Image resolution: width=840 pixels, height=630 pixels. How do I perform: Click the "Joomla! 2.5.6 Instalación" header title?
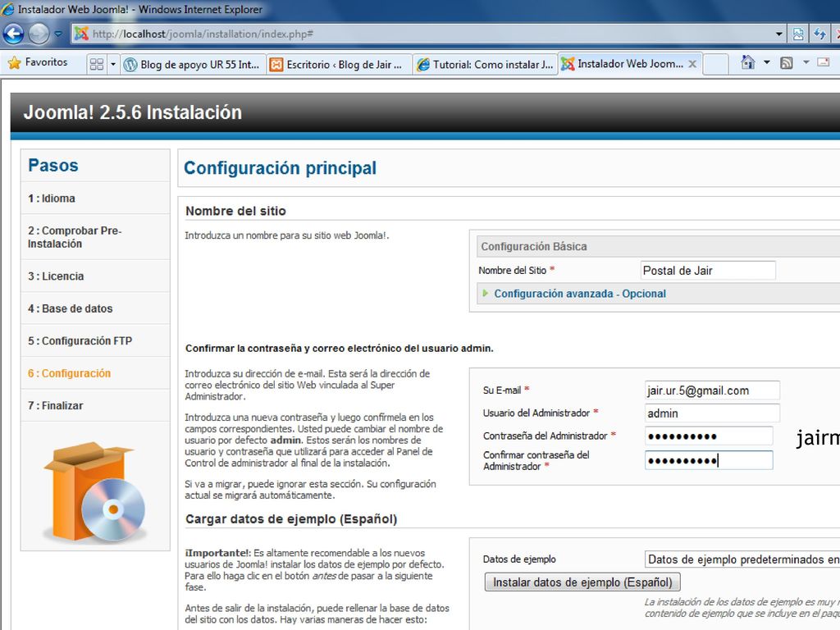(133, 112)
